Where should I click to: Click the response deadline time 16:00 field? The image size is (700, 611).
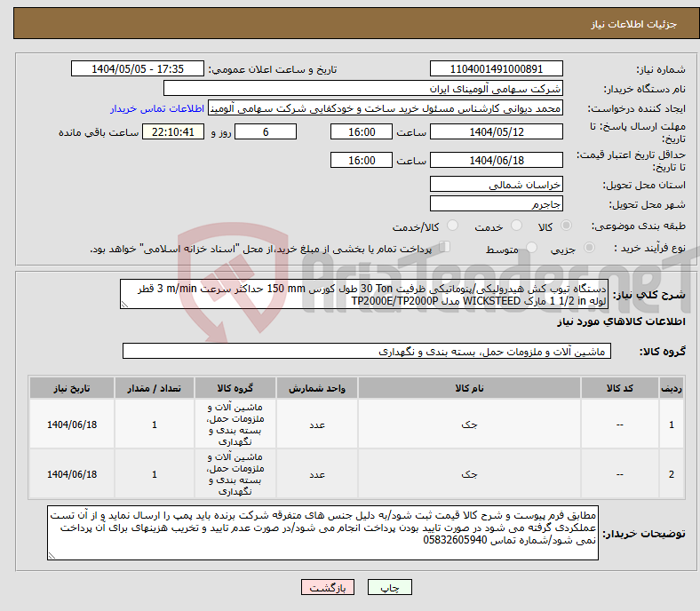[362, 131]
